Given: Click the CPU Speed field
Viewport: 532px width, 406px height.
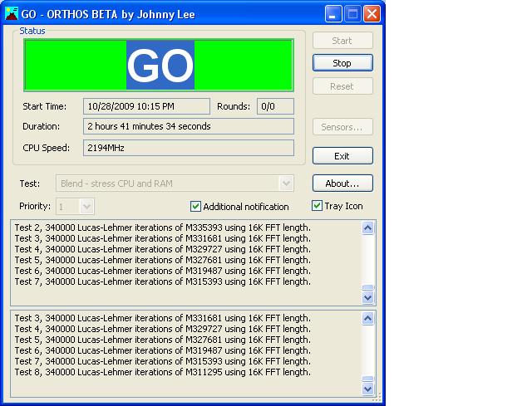Looking at the screenshot, I should click(x=189, y=148).
